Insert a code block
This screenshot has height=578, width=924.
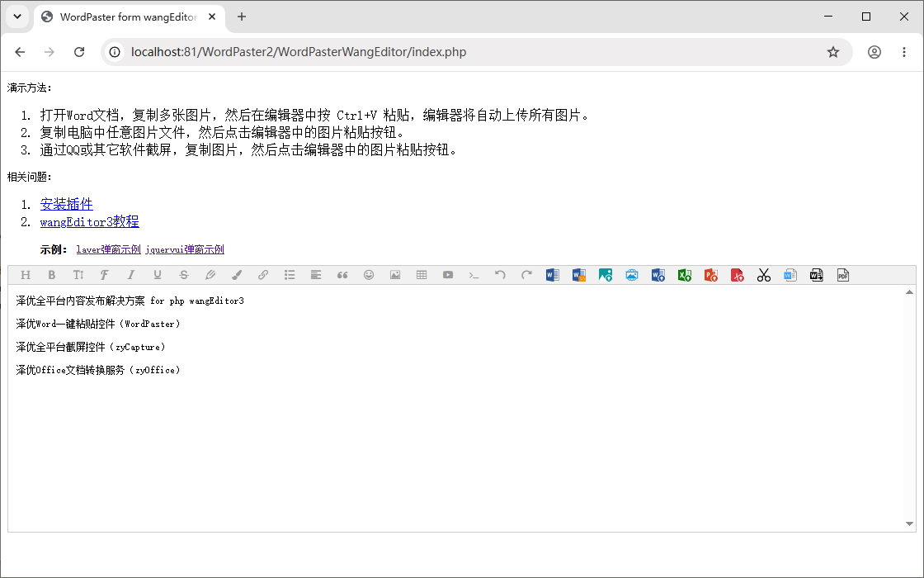tap(474, 275)
